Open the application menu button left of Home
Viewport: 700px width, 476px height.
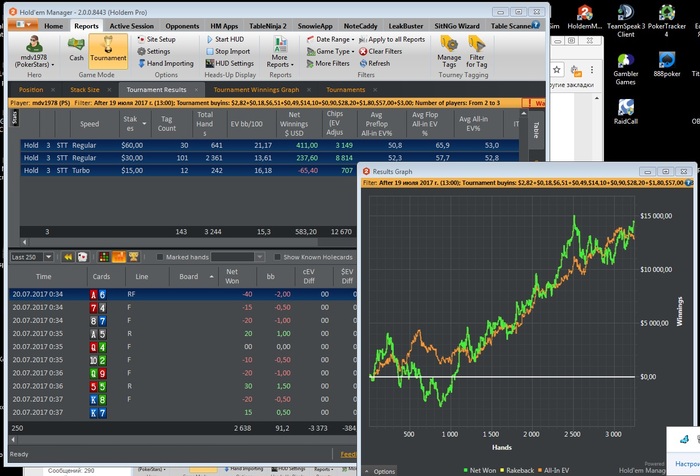point(24,25)
